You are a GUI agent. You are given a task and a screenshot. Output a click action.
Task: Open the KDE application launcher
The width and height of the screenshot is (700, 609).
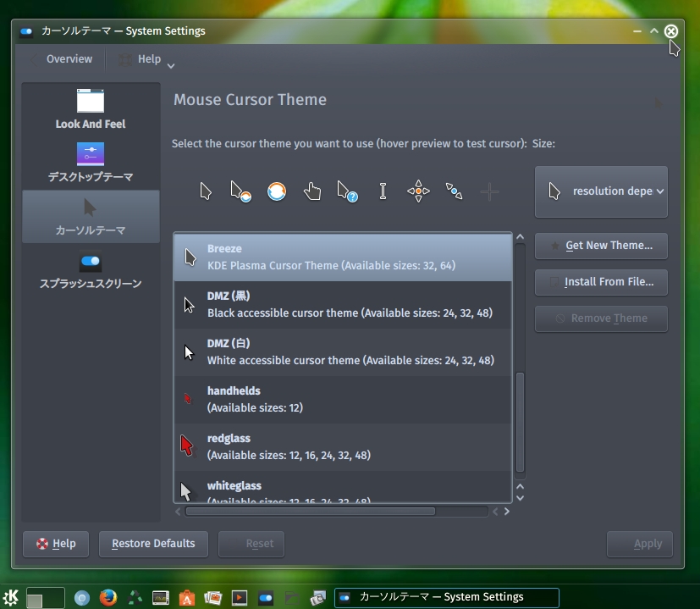11,597
